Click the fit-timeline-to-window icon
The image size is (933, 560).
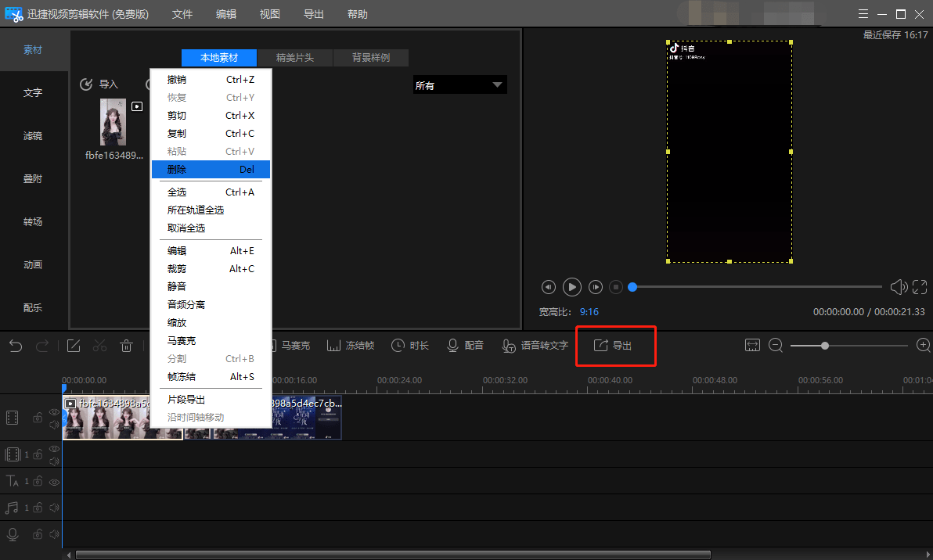click(753, 346)
